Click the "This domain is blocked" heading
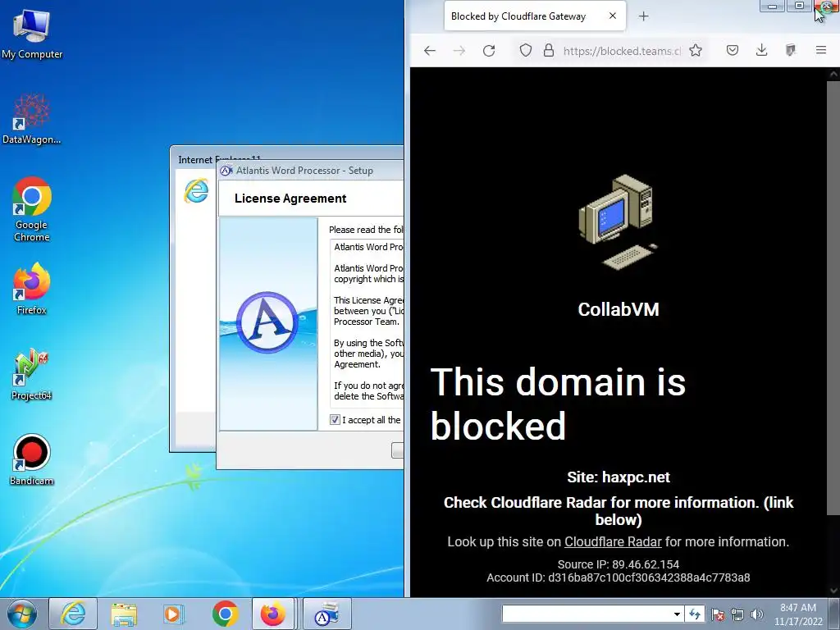This screenshot has width=840, height=630. 558,404
